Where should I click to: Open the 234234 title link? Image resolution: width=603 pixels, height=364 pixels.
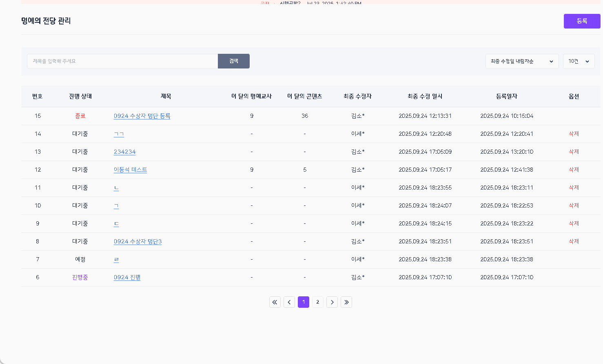point(124,152)
